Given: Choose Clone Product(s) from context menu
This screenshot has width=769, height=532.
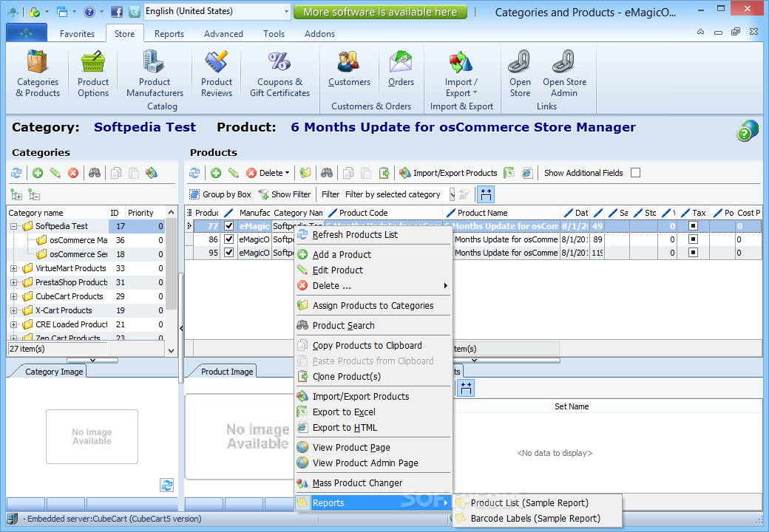Looking at the screenshot, I should [373, 376].
